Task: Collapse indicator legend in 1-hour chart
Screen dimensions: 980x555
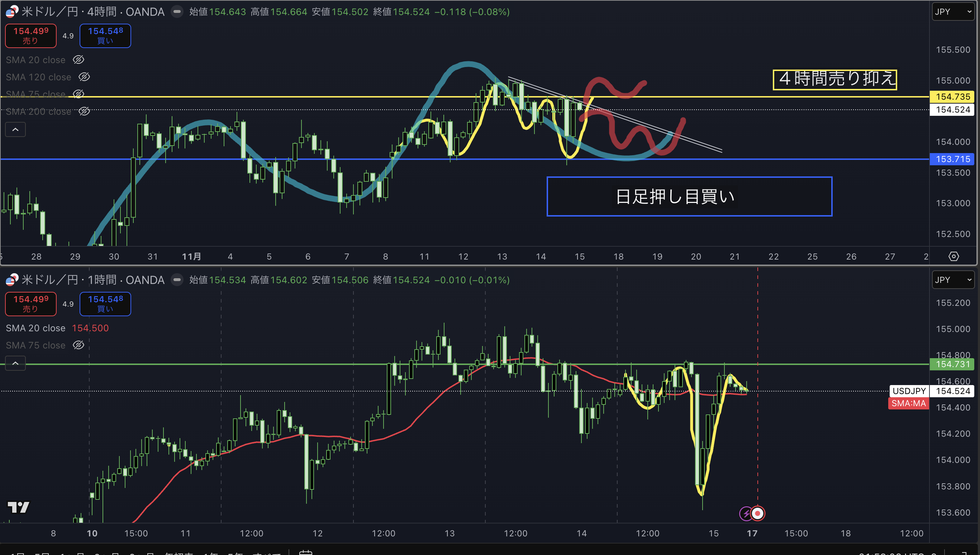Action: coord(15,363)
